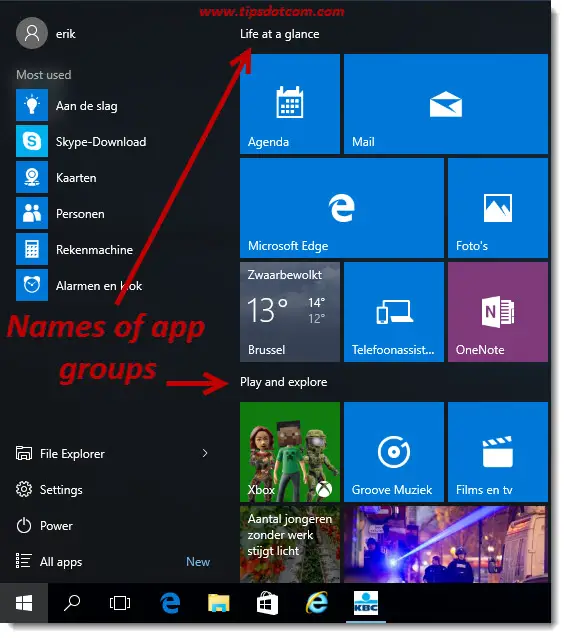Launch the OneNote tile
Screen dimensions: 566x638
498,312
